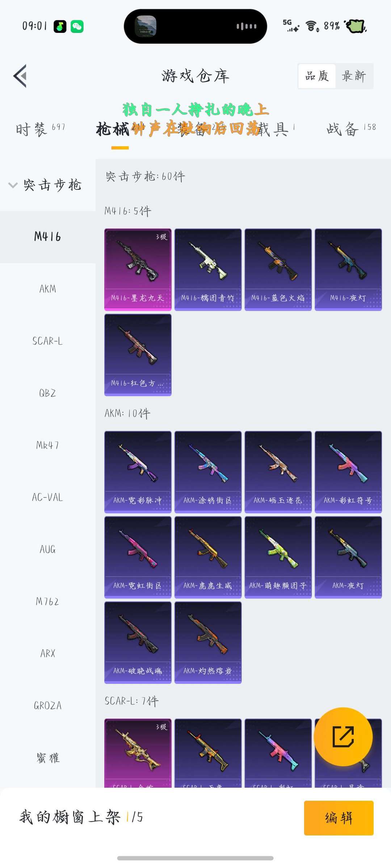Tap the audio waveform indicator
Image resolution: width=391 pixels, height=868 pixels.
[247, 26]
